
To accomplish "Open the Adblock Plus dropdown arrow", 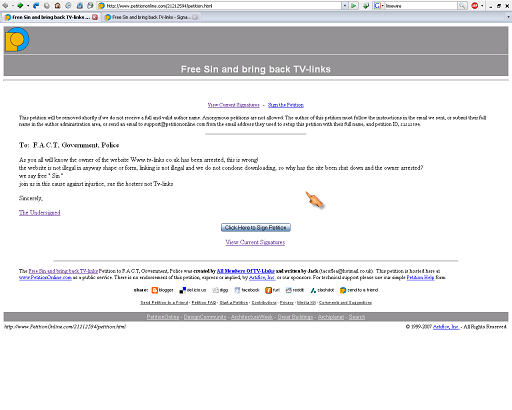I will pos(482,6).
